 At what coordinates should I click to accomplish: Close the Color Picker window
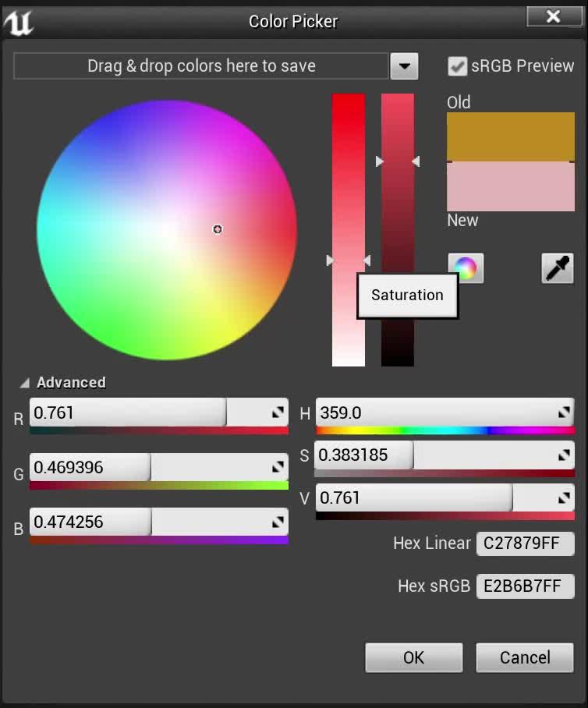click(x=554, y=16)
